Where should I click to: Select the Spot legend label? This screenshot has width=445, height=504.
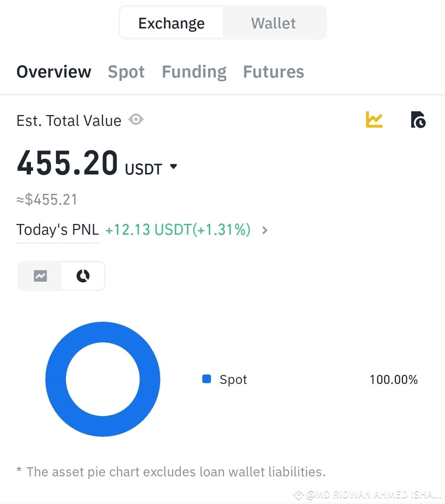(233, 379)
